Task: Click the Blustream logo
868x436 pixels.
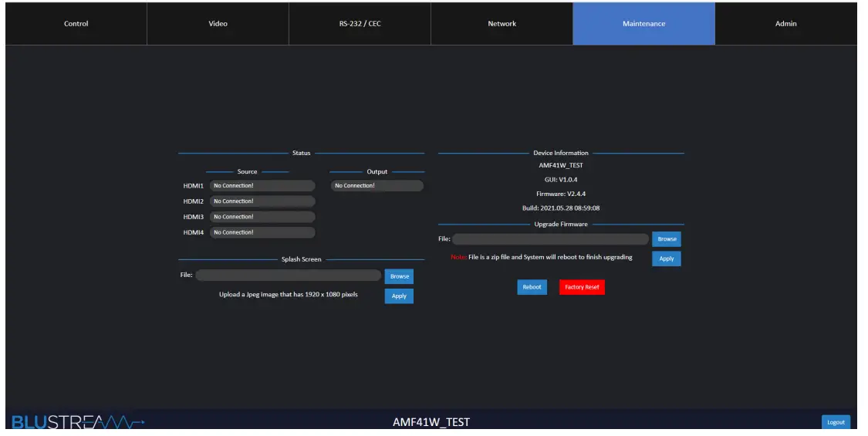Action: [78, 422]
